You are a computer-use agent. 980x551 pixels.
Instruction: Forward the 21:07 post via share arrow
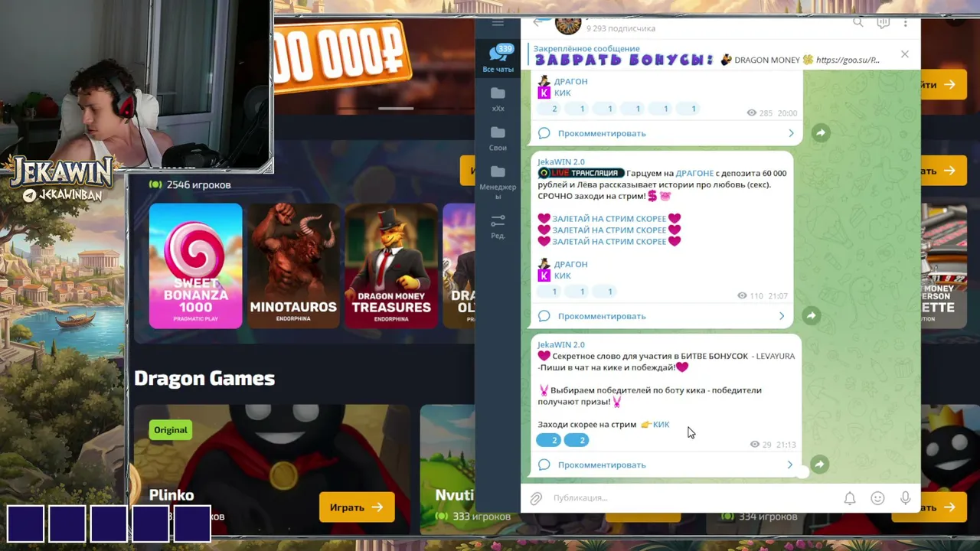pyautogui.click(x=811, y=316)
